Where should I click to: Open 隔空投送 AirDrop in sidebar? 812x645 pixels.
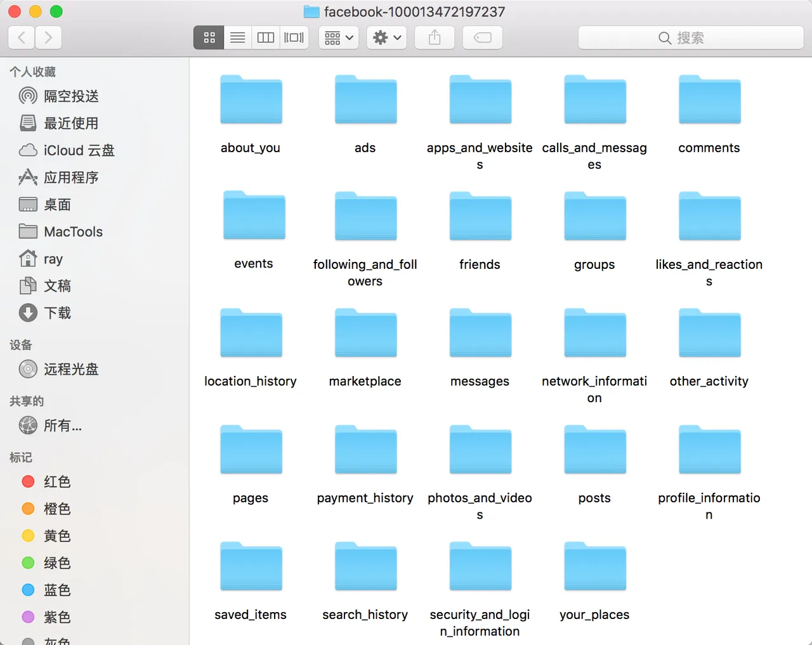[95, 96]
